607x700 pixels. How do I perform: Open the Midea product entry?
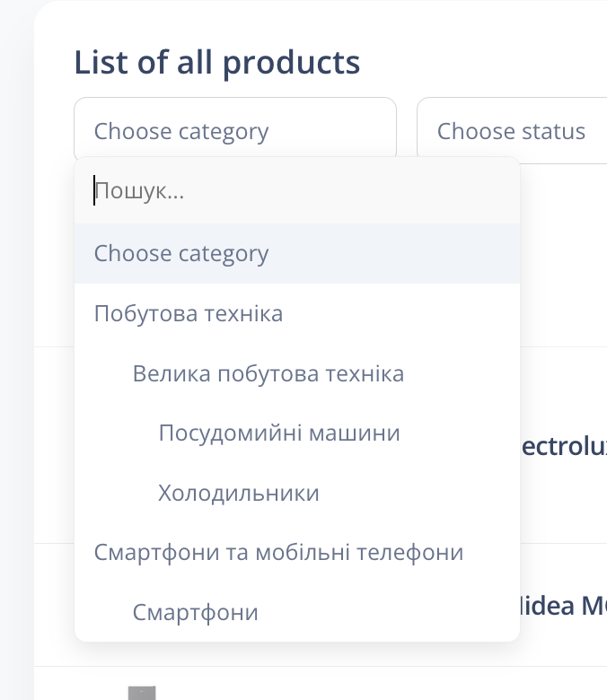tap(563, 606)
